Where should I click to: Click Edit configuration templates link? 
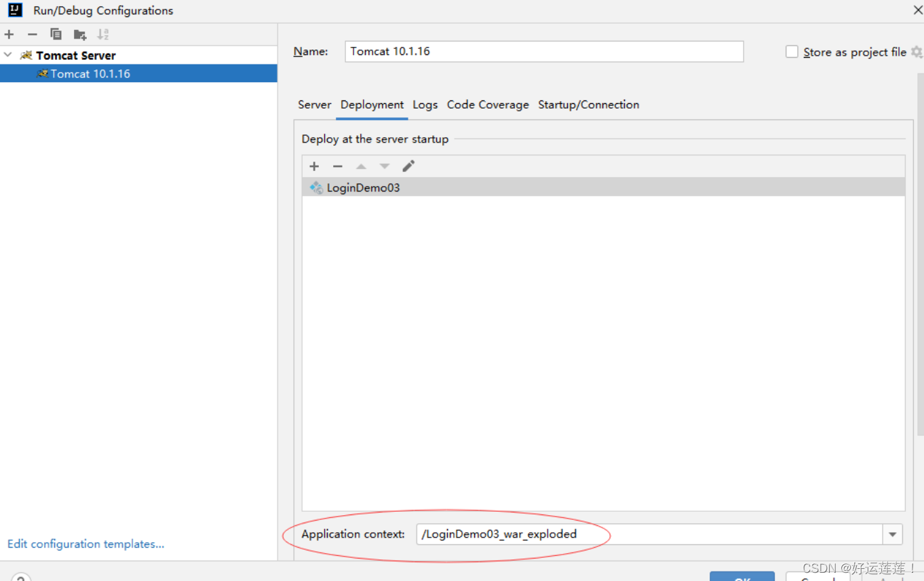[x=85, y=544]
